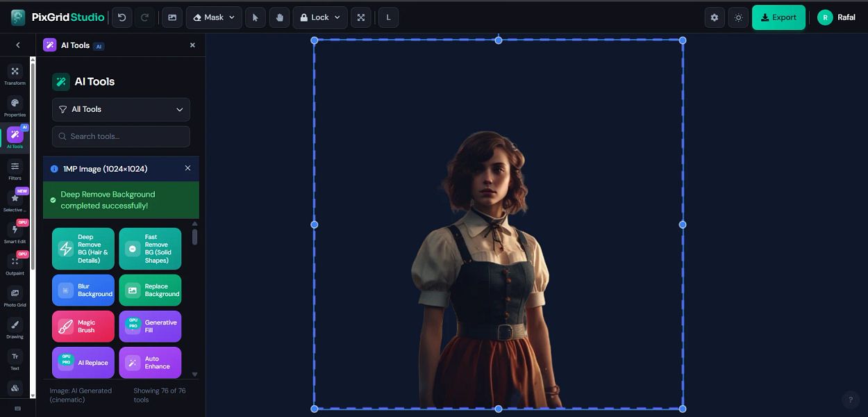The height and width of the screenshot is (417, 868).
Task: Open Outpaint tool in sidebar
Action: coord(15,265)
